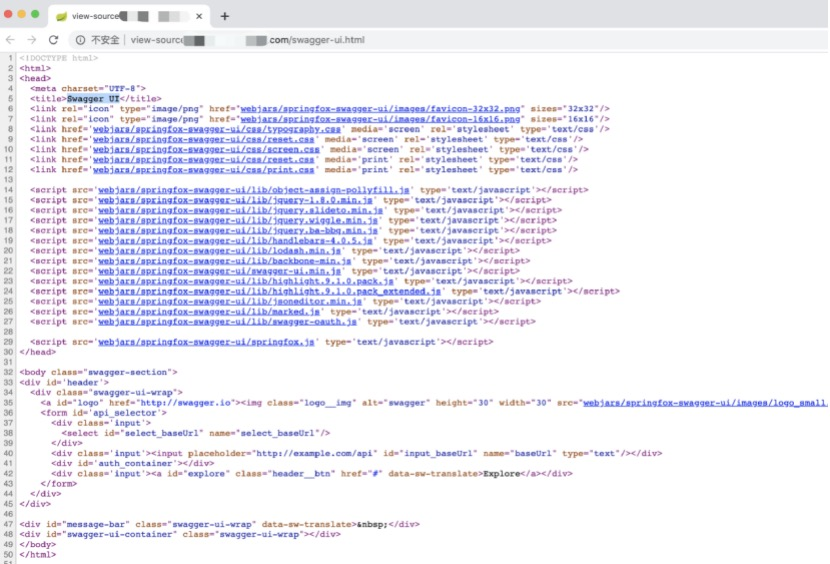The height and width of the screenshot is (564, 830).
Task: Open the backbone-min.js link
Action: 224,261
